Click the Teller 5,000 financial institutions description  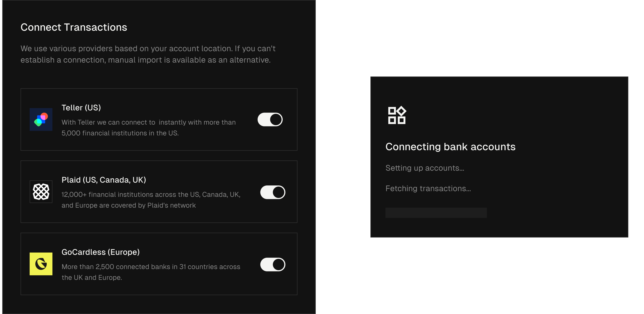tap(149, 128)
